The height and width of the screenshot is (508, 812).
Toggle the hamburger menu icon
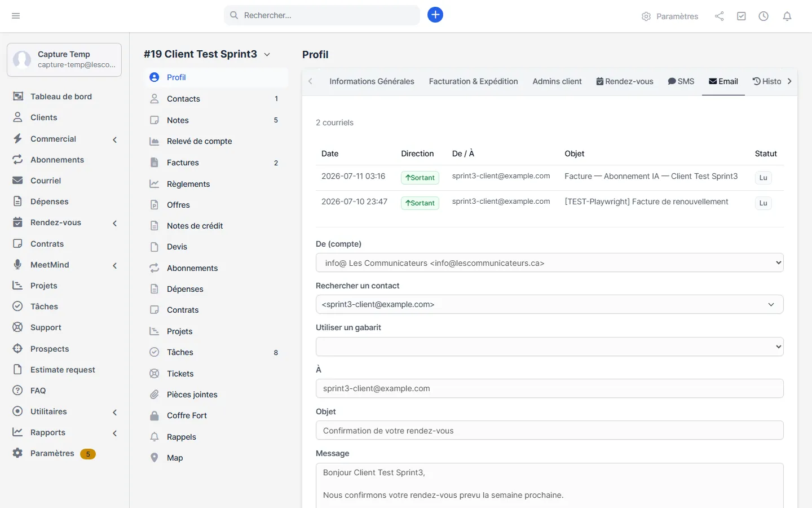pyautogui.click(x=16, y=16)
